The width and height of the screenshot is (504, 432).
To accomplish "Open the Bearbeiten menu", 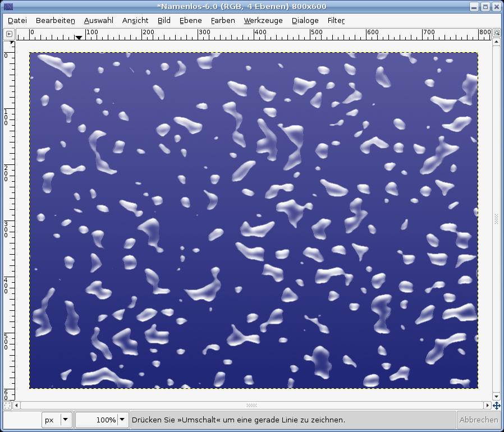I will coord(56,21).
